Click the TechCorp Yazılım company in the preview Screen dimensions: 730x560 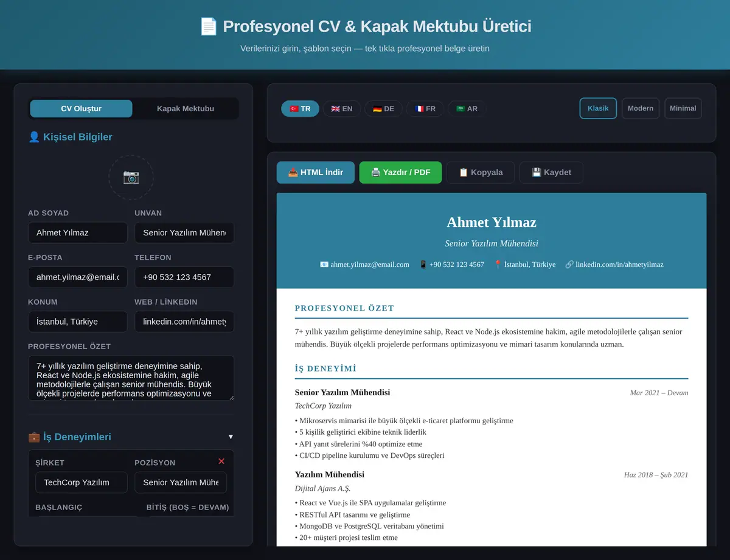pyautogui.click(x=323, y=406)
